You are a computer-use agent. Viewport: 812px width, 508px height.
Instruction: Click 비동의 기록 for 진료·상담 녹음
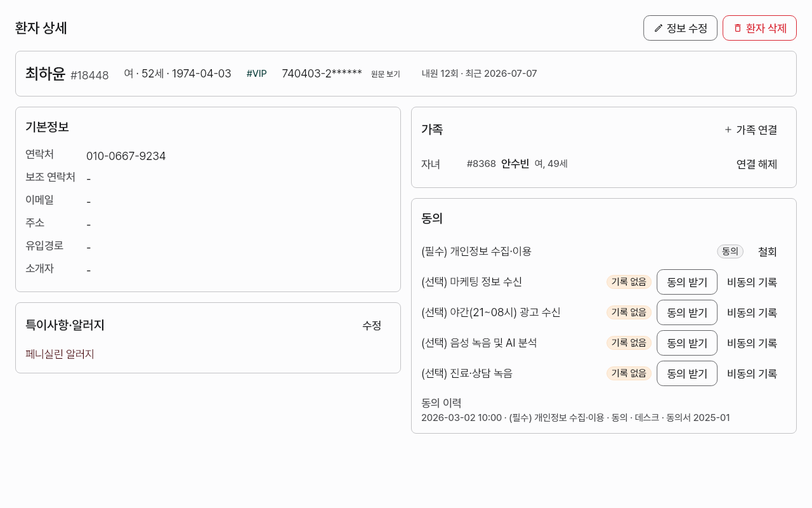tap(752, 373)
